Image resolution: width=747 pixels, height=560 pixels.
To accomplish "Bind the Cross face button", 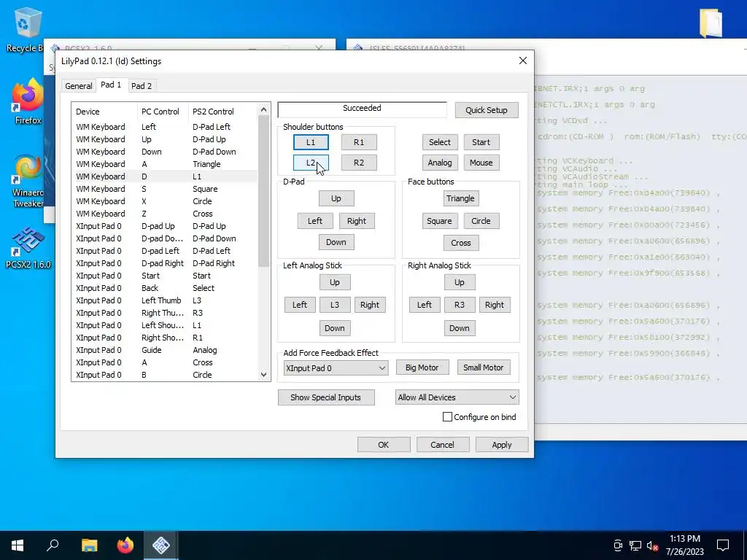I will tap(461, 242).
